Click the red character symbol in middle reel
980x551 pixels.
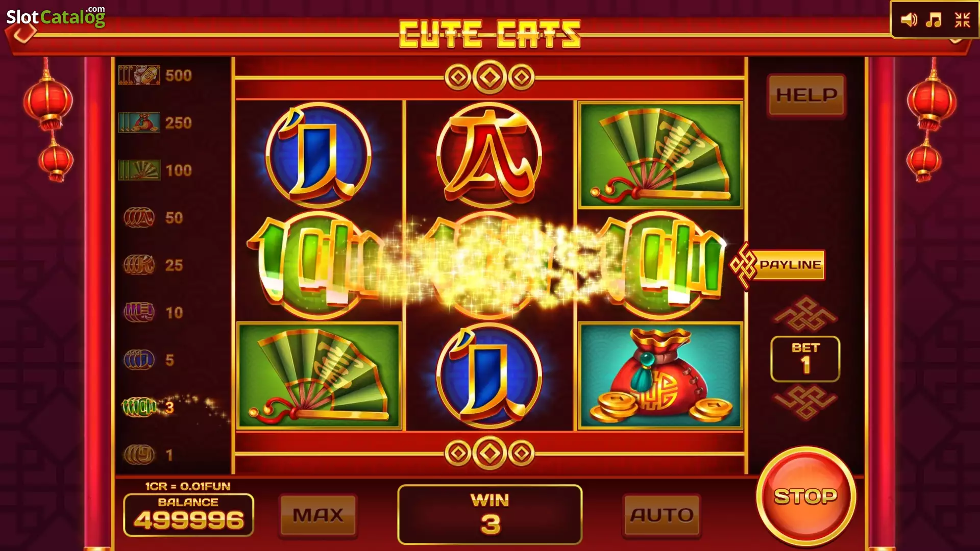click(489, 155)
